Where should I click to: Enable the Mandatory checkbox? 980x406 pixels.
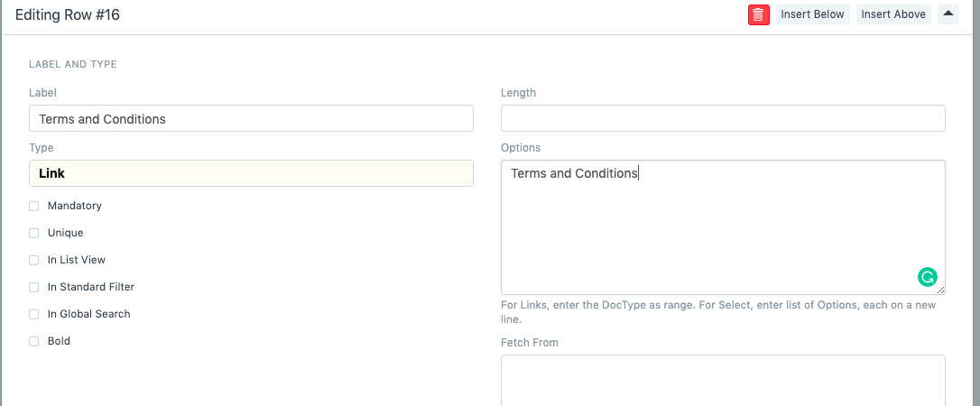click(34, 206)
